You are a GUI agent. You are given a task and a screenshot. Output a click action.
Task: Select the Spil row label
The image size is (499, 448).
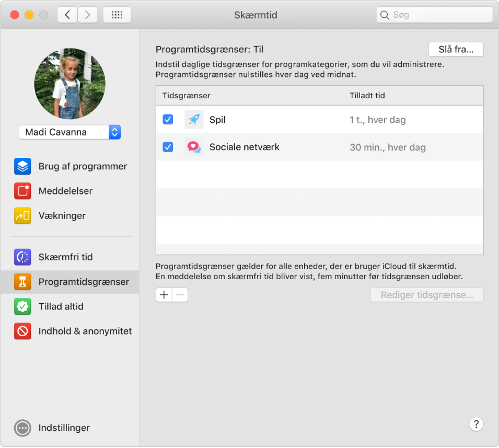click(x=217, y=120)
